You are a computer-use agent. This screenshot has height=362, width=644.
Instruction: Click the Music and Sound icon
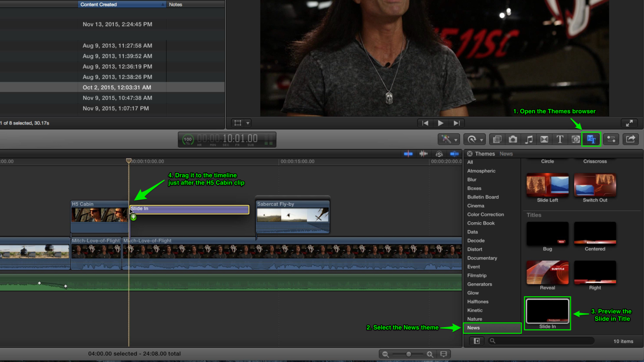(x=529, y=139)
